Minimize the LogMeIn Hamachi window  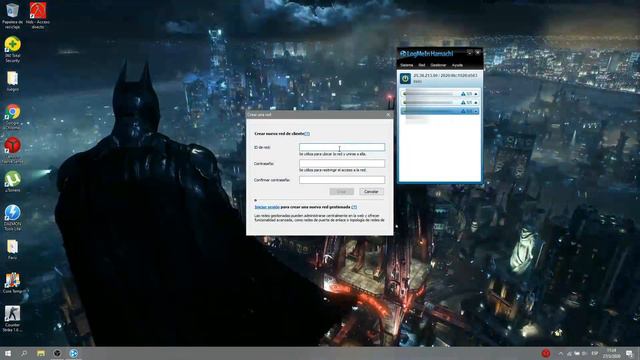coord(470,52)
